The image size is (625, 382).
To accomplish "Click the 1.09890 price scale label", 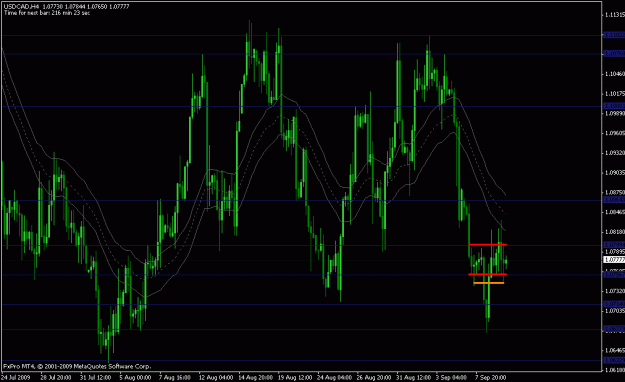I will point(615,113).
